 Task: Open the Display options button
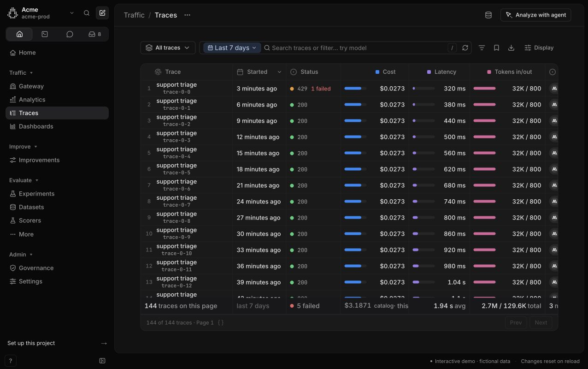point(539,48)
